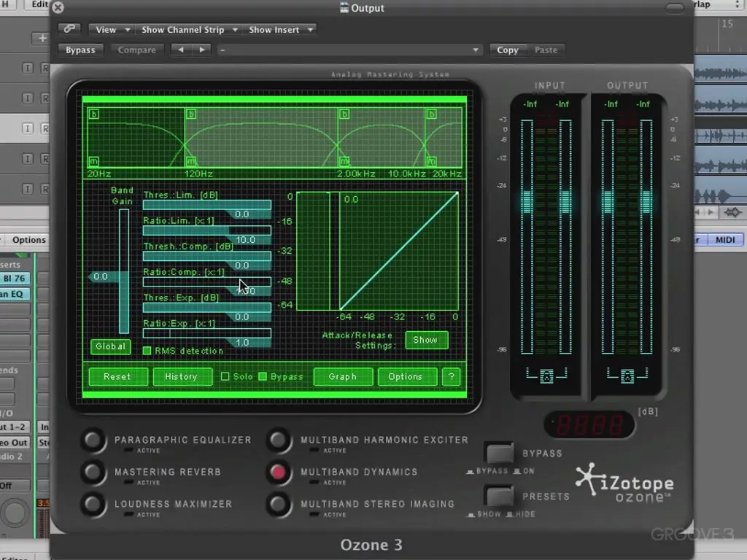Click the 2.00kHz crossover frequency label
The width and height of the screenshot is (747, 560).
(356, 174)
